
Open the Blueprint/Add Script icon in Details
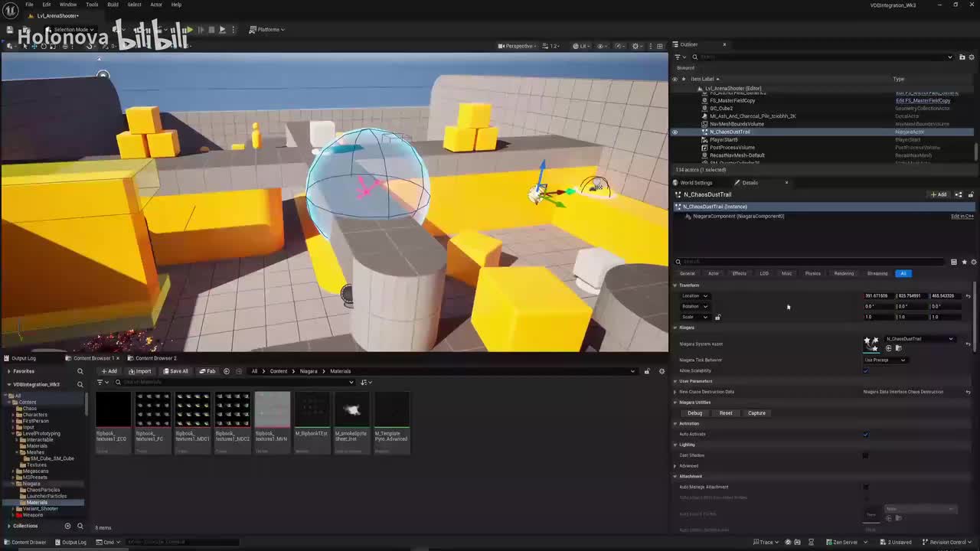(x=958, y=194)
